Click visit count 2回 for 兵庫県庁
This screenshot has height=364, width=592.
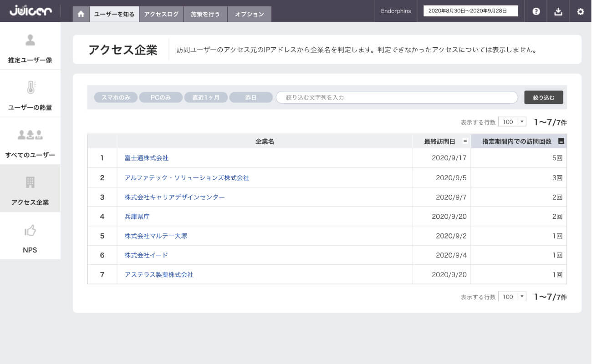point(557,217)
